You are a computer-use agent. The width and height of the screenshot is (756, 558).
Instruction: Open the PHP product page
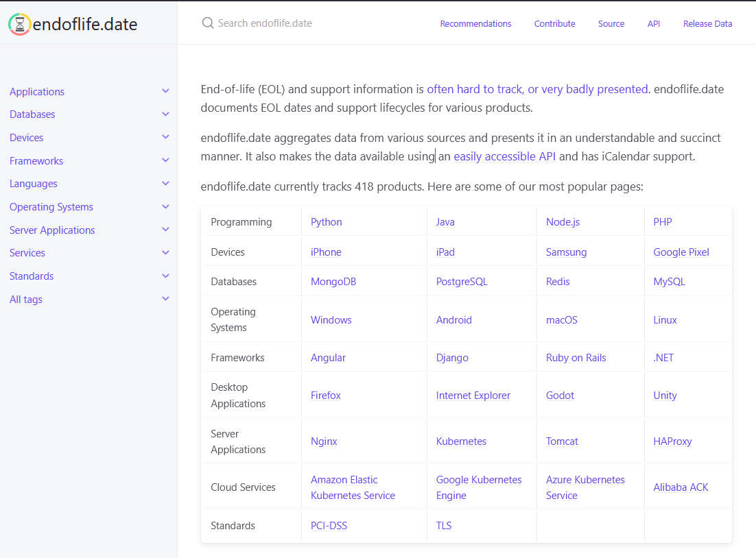(663, 221)
